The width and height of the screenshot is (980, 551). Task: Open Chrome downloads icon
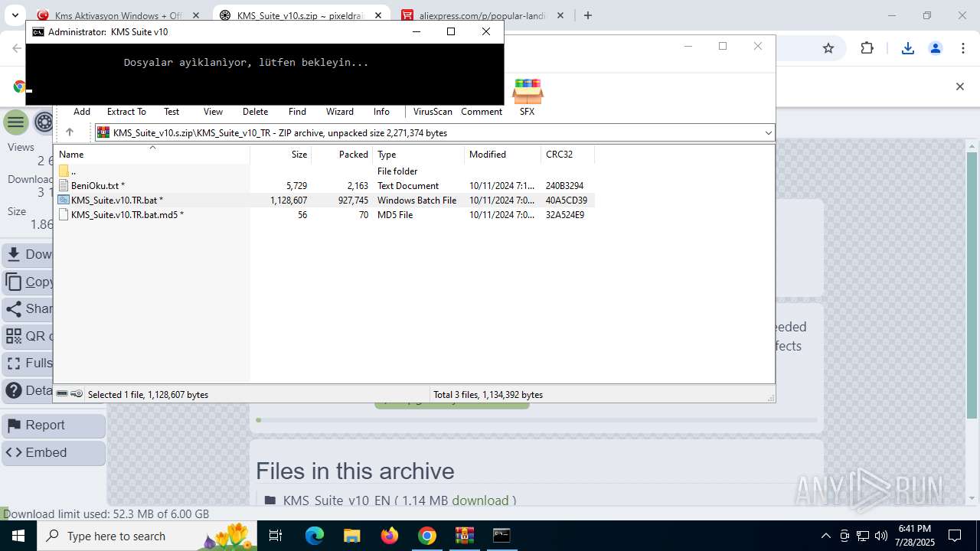907,48
